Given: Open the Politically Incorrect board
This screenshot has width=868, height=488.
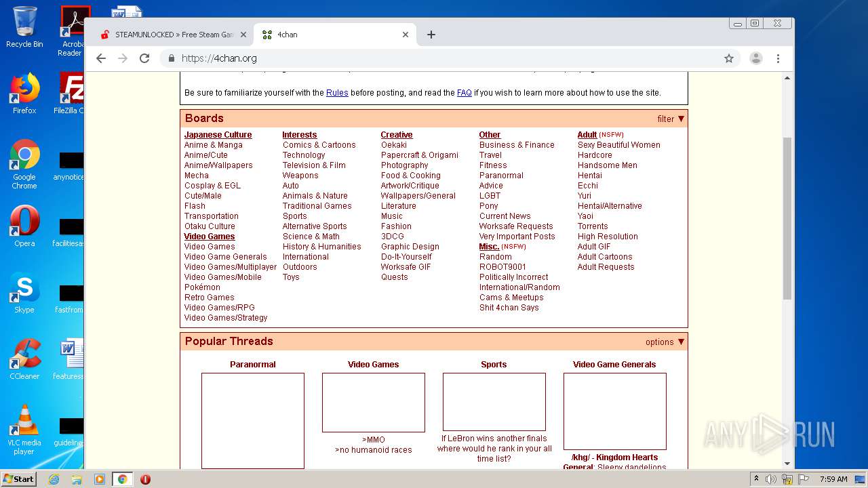Looking at the screenshot, I should pos(514,277).
